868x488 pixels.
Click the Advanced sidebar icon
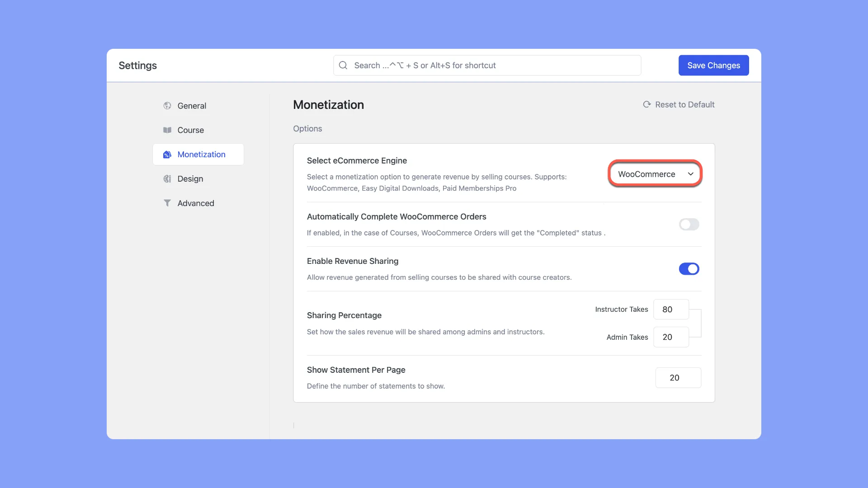pos(167,203)
